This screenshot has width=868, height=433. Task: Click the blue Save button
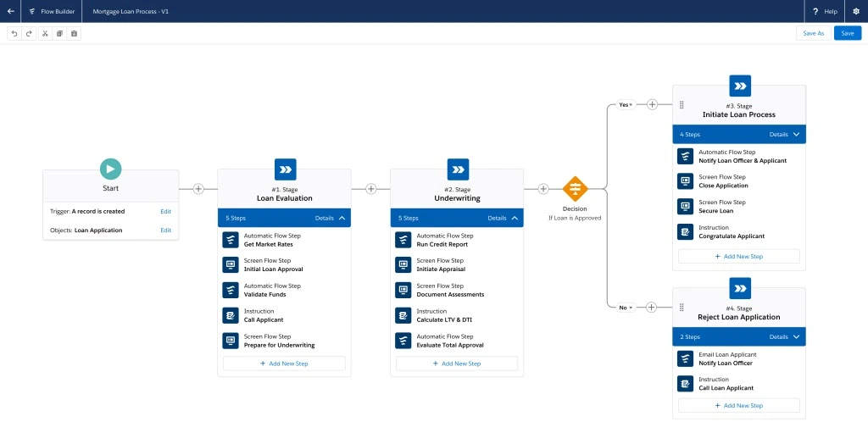[848, 33]
